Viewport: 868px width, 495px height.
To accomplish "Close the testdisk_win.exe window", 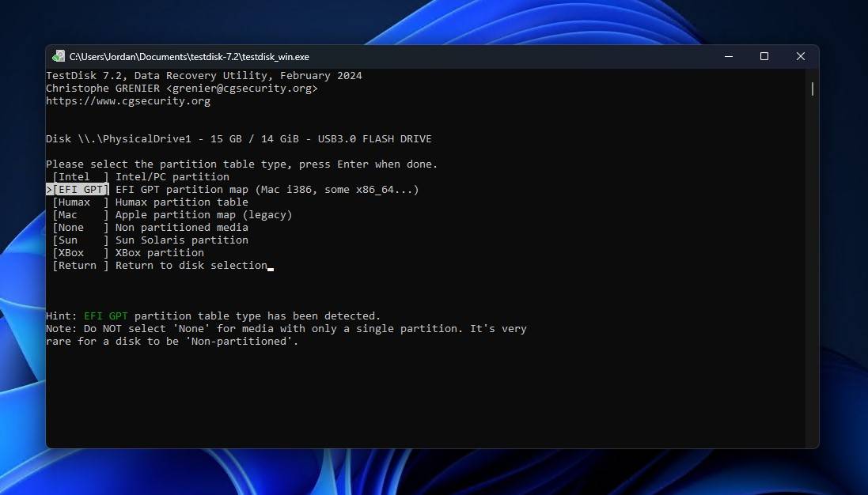I will (801, 56).
